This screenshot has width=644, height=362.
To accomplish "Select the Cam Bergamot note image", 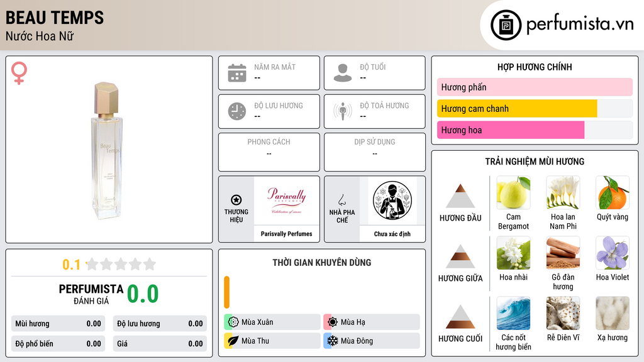I will 513,192.
